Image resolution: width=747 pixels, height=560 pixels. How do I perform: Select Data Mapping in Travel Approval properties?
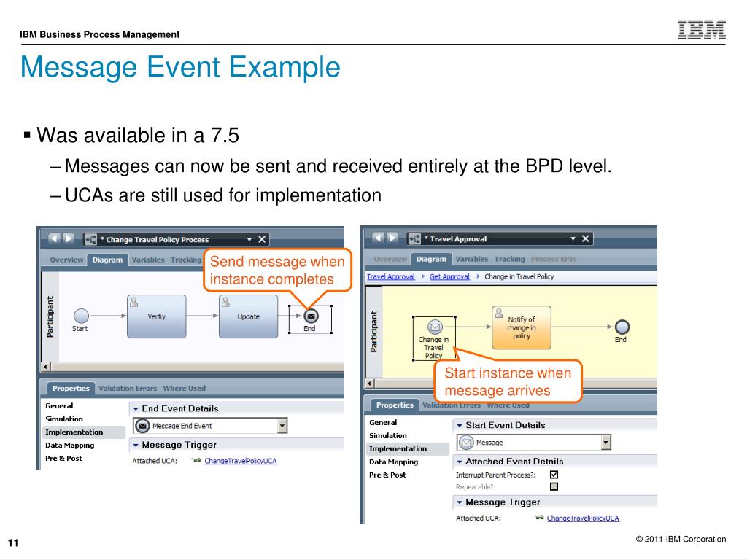click(x=393, y=462)
